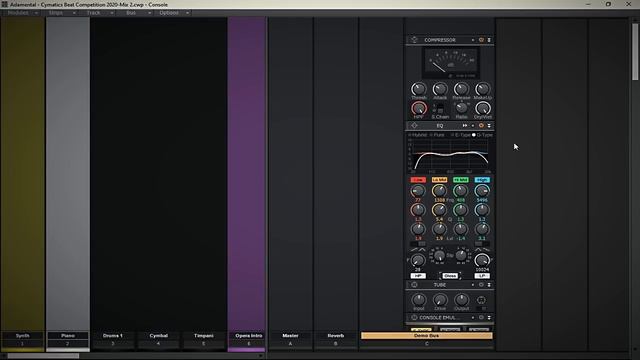
Task: Open the Bus menu
Action: [135, 13]
